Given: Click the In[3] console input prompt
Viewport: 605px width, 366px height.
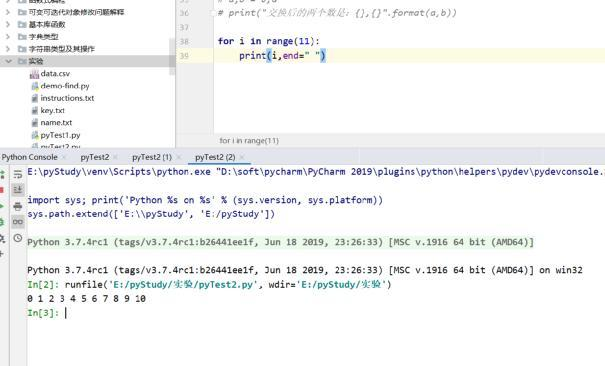Looking at the screenshot, I should pyautogui.click(x=43, y=313).
